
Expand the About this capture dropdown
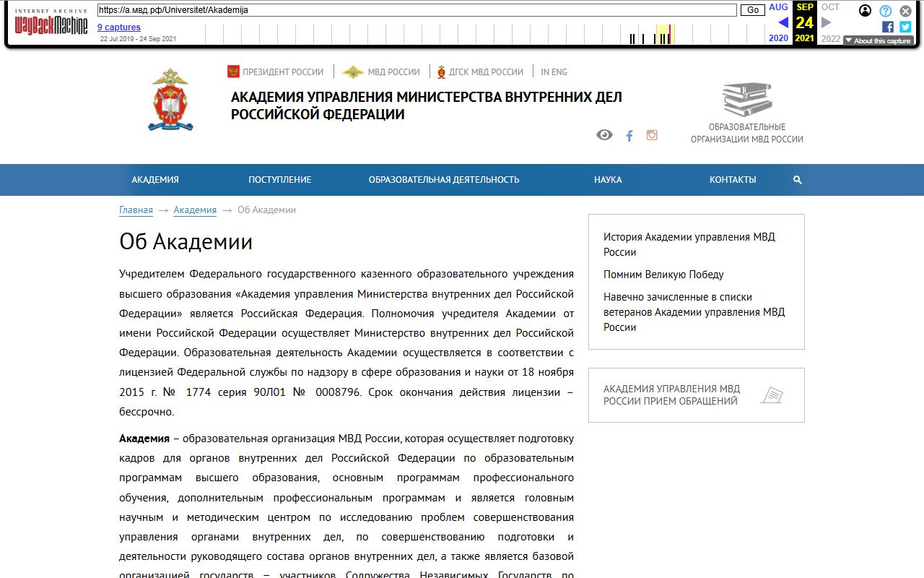click(879, 41)
